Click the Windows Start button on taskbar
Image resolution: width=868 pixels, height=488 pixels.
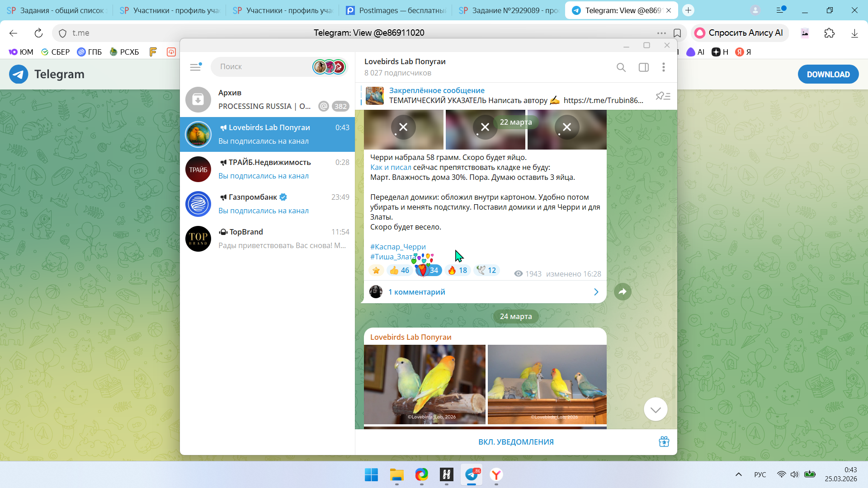[371, 475]
